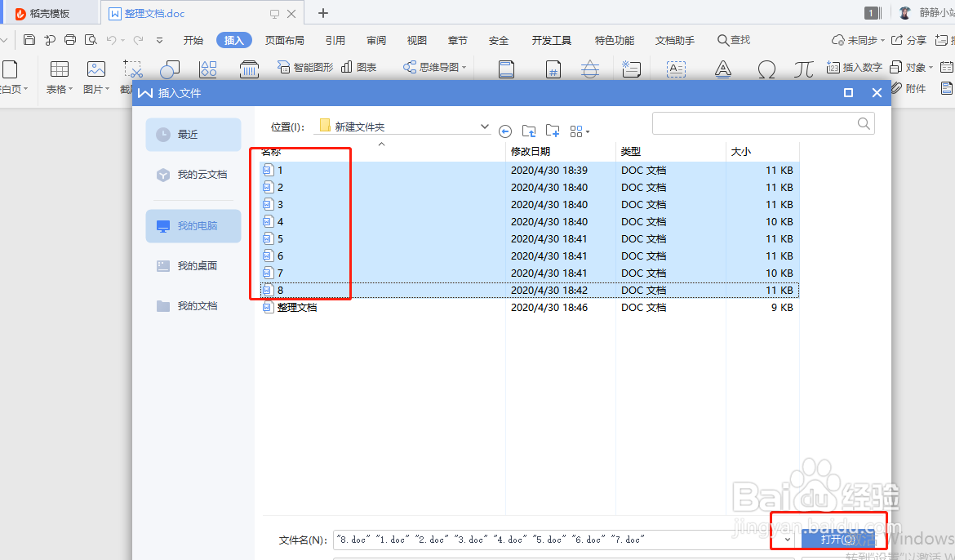Expand the Table (表格) dropdown arrow
The height and width of the screenshot is (560, 955).
tap(70, 89)
